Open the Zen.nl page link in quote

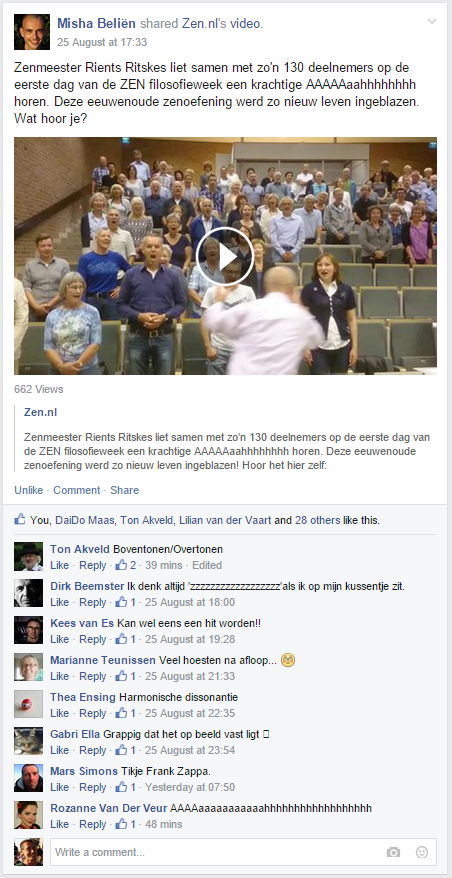(40, 412)
